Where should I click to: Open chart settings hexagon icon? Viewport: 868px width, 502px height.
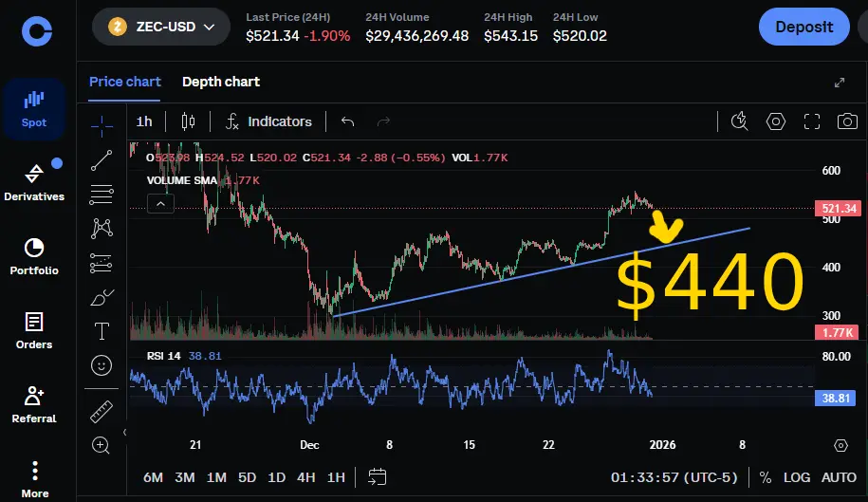click(776, 121)
